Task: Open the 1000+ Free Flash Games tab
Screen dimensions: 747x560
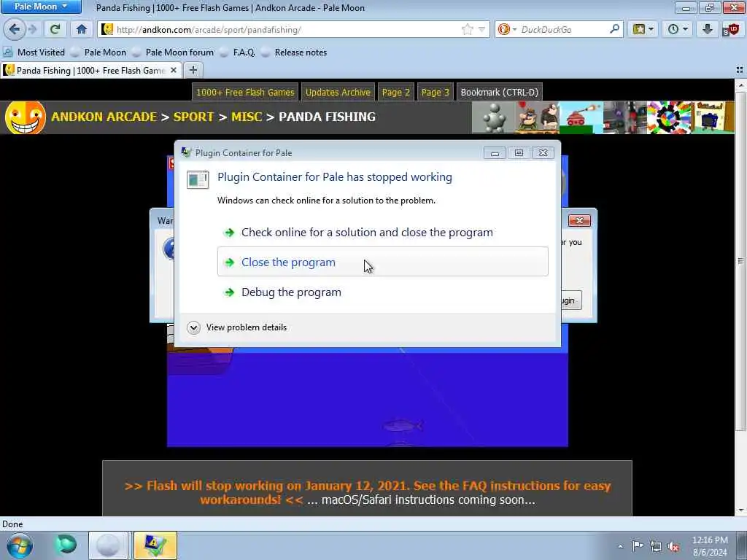Action: coord(245,93)
